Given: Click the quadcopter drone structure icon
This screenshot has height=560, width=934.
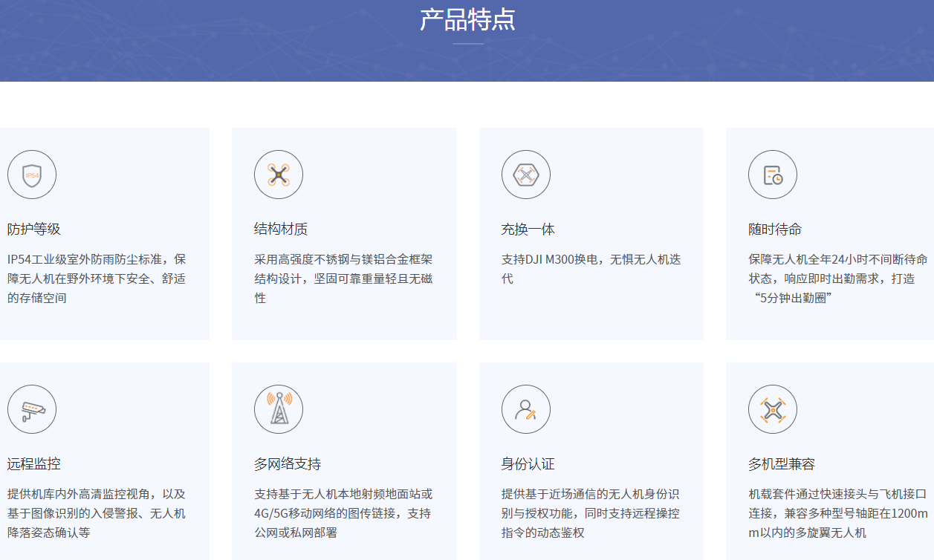Looking at the screenshot, I should coord(279,175).
